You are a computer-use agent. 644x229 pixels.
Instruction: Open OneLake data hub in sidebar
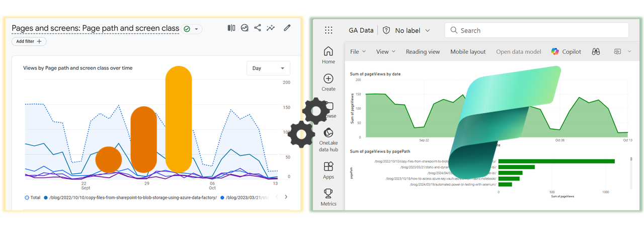[329, 139]
